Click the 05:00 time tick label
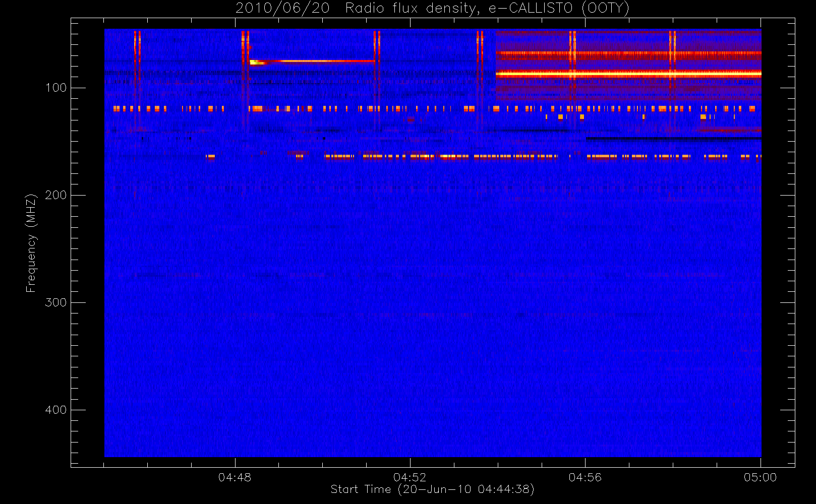This screenshot has width=816, height=504. click(760, 477)
